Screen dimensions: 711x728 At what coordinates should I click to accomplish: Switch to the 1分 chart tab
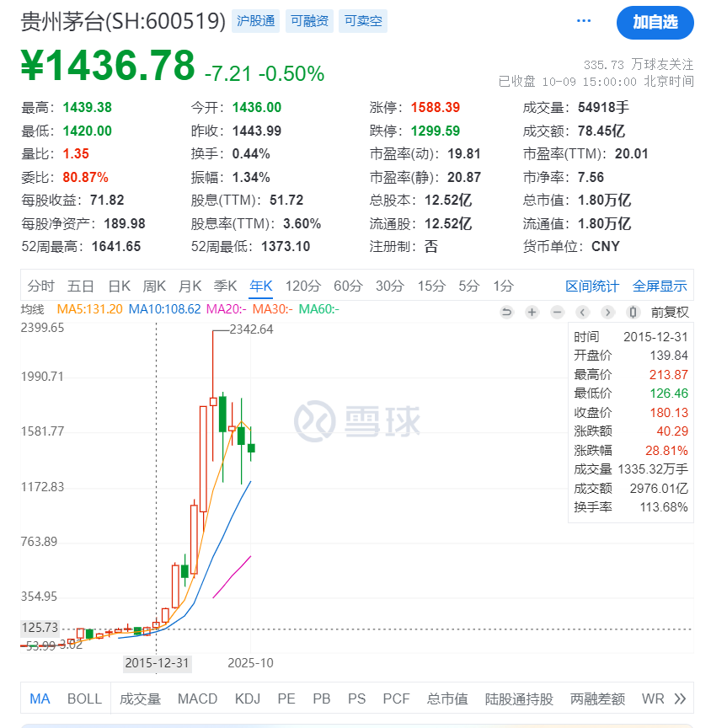[503, 286]
